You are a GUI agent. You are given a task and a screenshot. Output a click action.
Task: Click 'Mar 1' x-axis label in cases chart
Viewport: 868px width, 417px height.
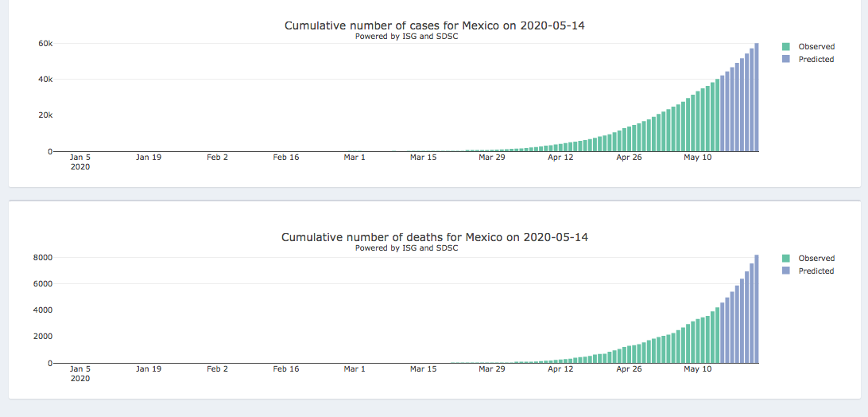[x=355, y=158]
